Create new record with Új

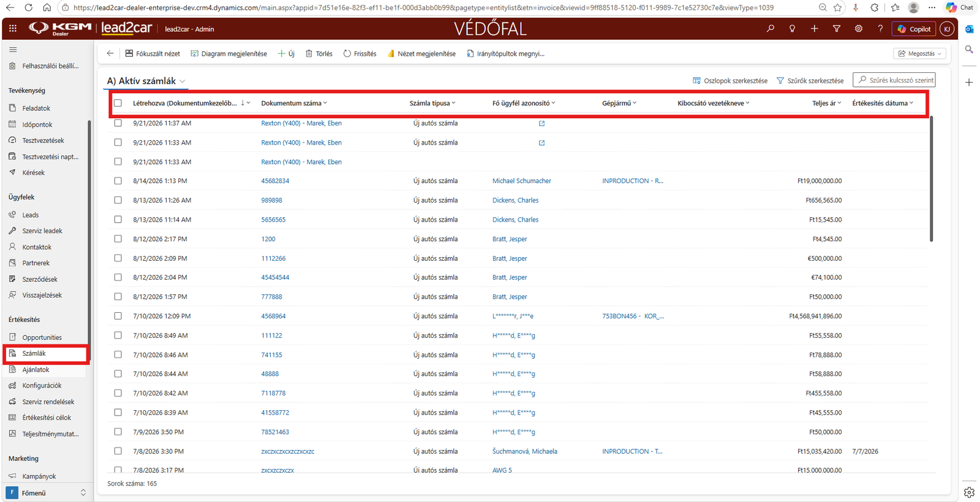[286, 54]
